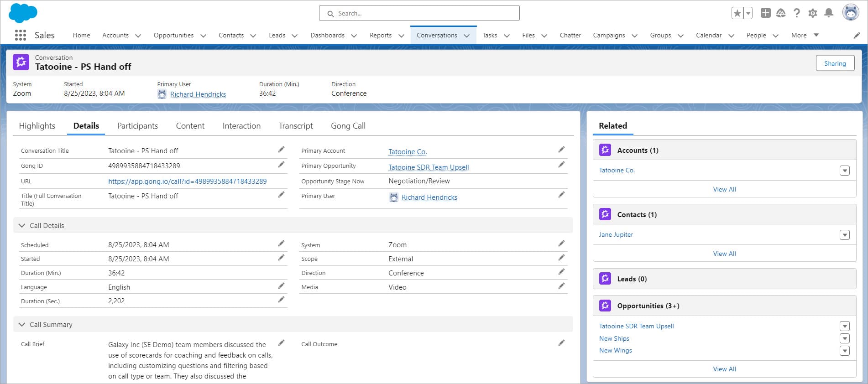Go to the Home nav item
Image resolution: width=868 pixels, height=384 pixels.
tap(81, 35)
